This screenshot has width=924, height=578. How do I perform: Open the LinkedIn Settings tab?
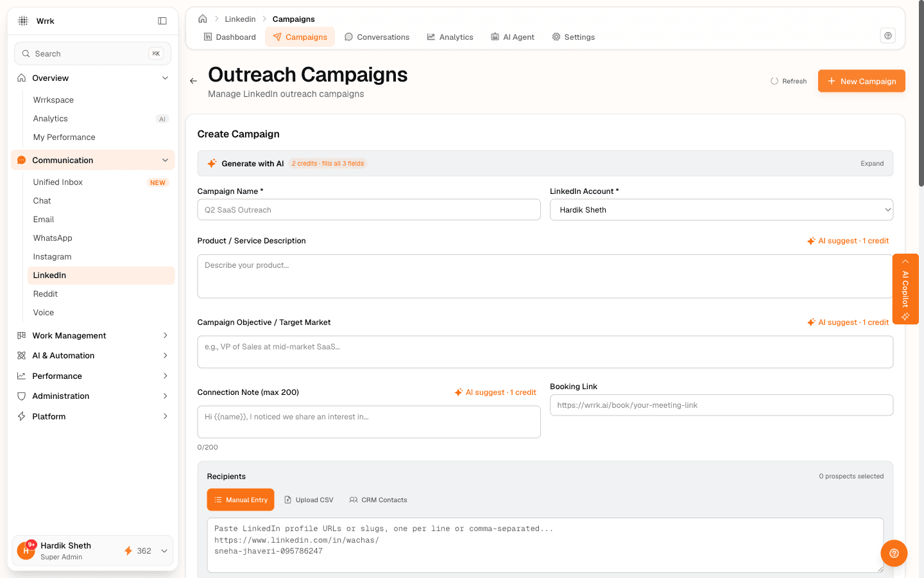click(x=573, y=37)
